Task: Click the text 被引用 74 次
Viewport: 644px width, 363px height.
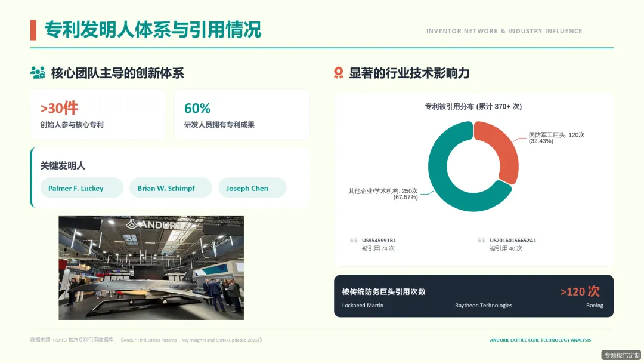Action: click(378, 248)
